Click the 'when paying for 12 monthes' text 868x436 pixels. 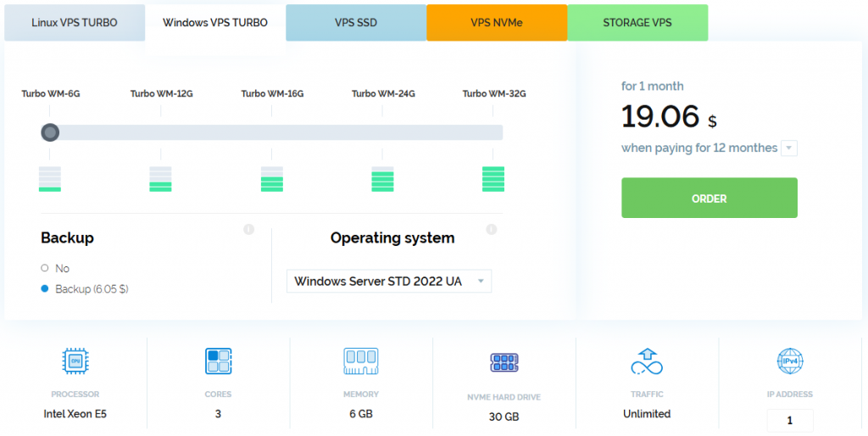point(699,148)
